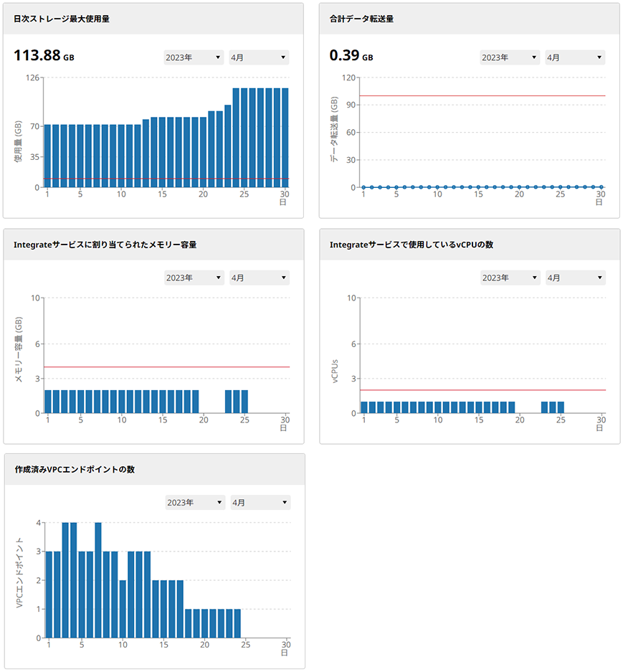Click first data point in data transfer chart

(x=363, y=187)
